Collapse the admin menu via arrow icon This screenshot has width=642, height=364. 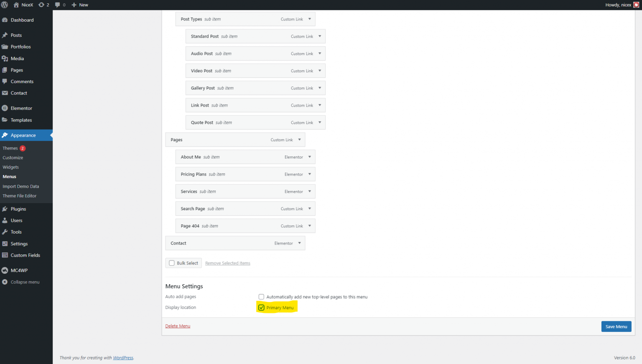pyautogui.click(x=5, y=282)
